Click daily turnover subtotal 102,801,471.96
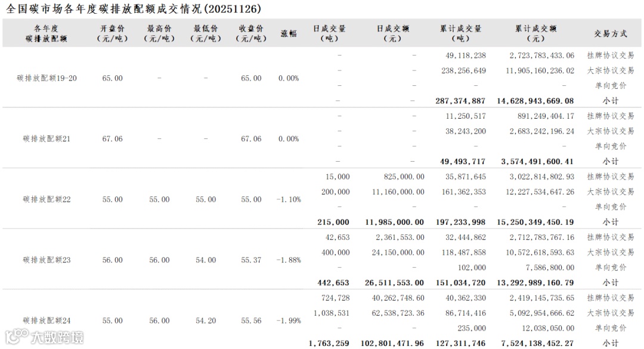This screenshot has width=644, height=349. click(392, 343)
